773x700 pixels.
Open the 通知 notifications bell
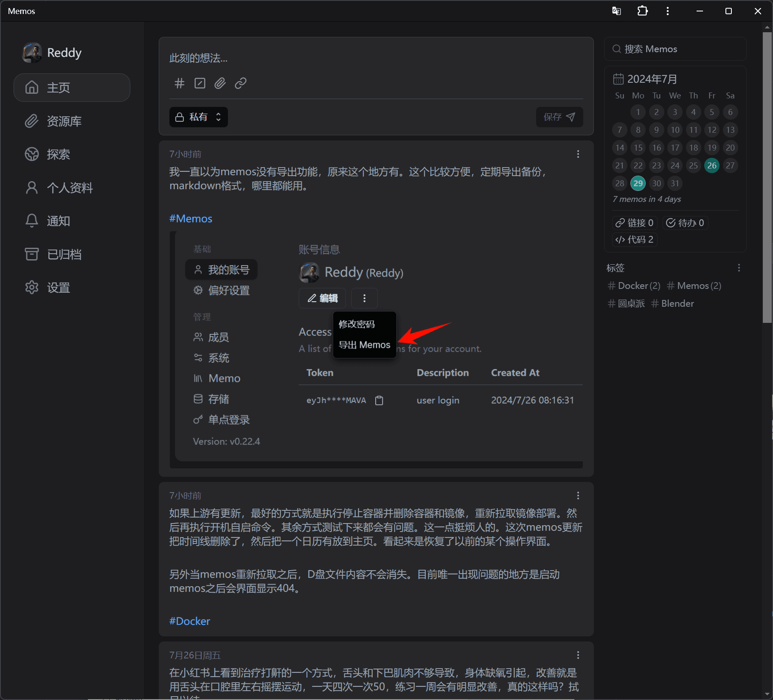click(x=58, y=221)
